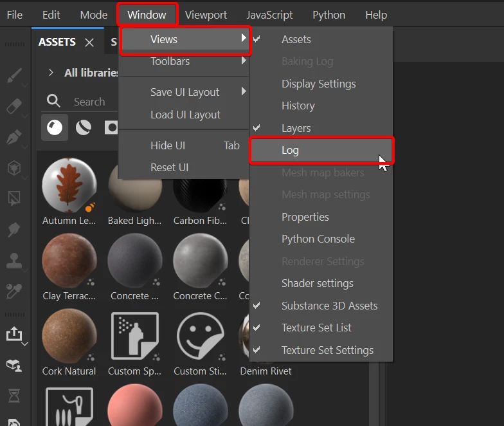
Task: Toggle the Texture Set Settings view
Action: point(321,350)
